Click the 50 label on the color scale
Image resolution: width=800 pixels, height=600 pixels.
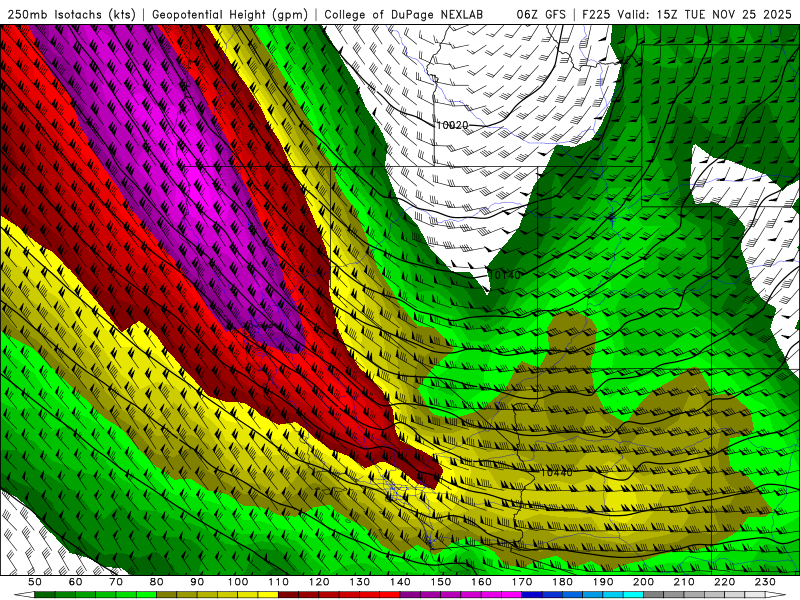[x=35, y=582]
